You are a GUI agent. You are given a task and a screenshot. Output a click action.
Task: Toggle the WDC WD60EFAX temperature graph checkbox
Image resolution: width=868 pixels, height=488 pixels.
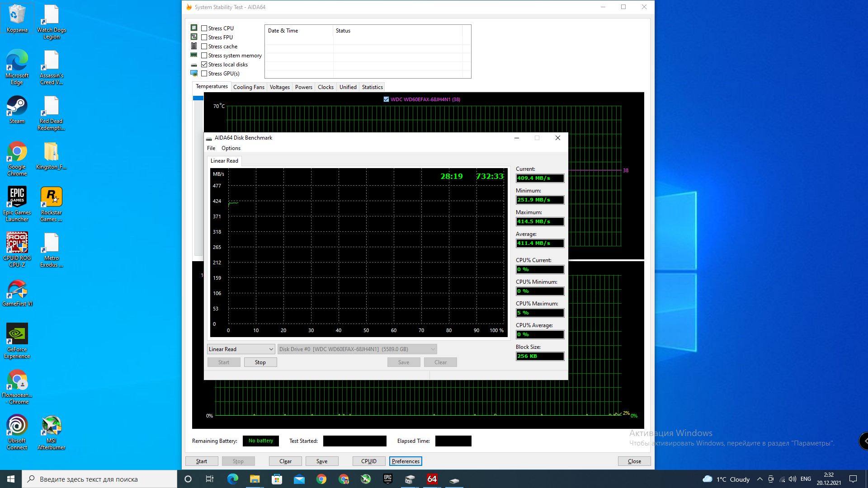point(386,99)
